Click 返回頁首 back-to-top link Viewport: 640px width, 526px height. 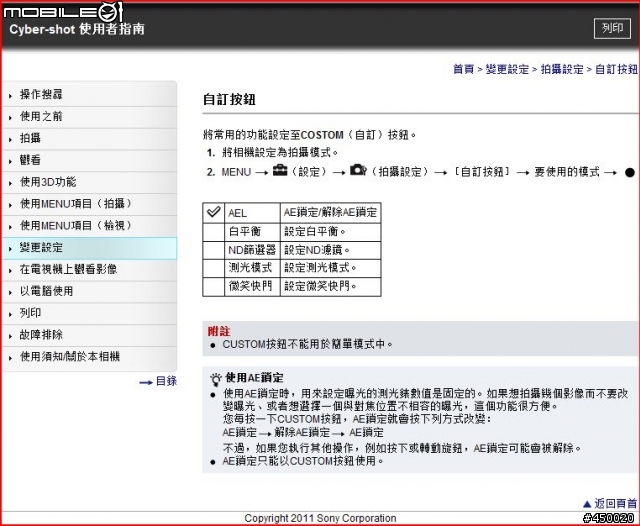pyautogui.click(x=615, y=504)
